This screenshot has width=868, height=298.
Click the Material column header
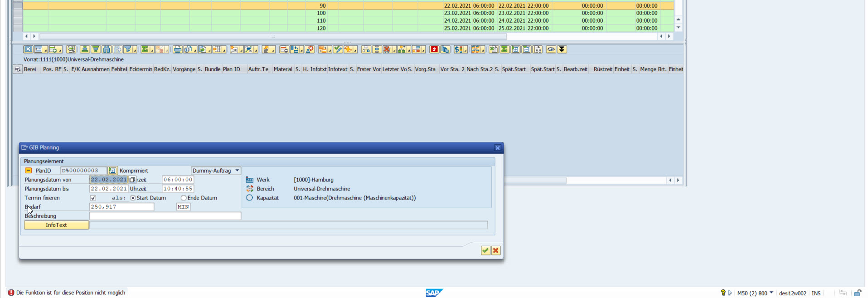click(x=283, y=69)
